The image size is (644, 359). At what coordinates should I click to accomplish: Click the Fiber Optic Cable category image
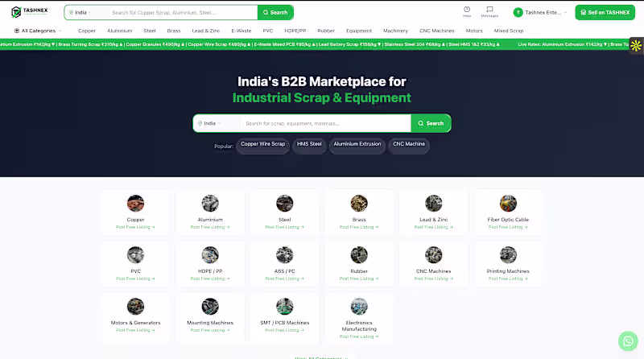(508, 204)
